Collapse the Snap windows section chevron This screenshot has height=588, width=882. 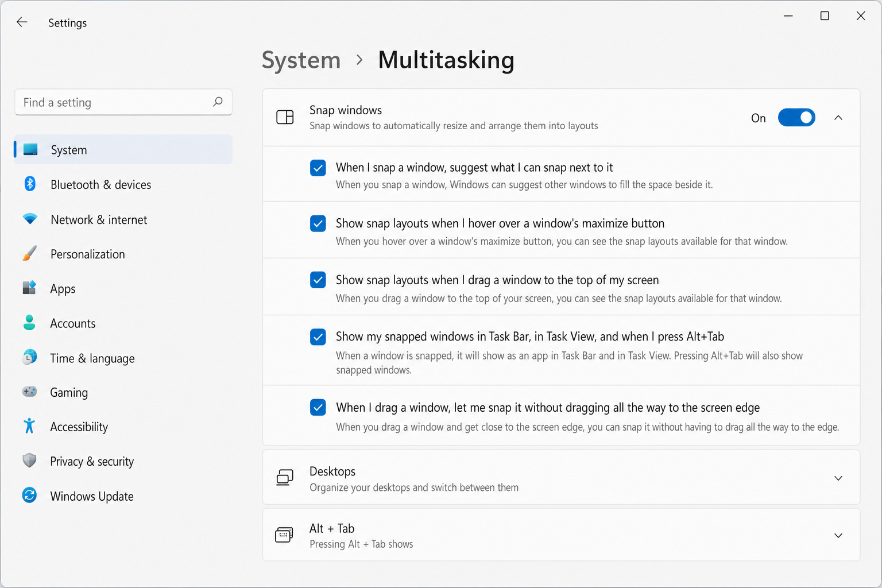(838, 118)
